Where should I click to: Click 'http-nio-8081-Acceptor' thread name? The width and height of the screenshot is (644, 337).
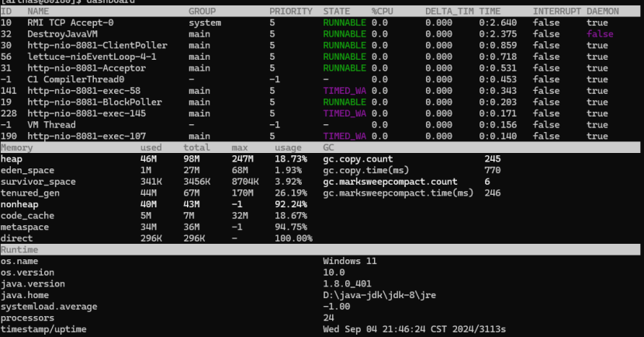pos(87,68)
